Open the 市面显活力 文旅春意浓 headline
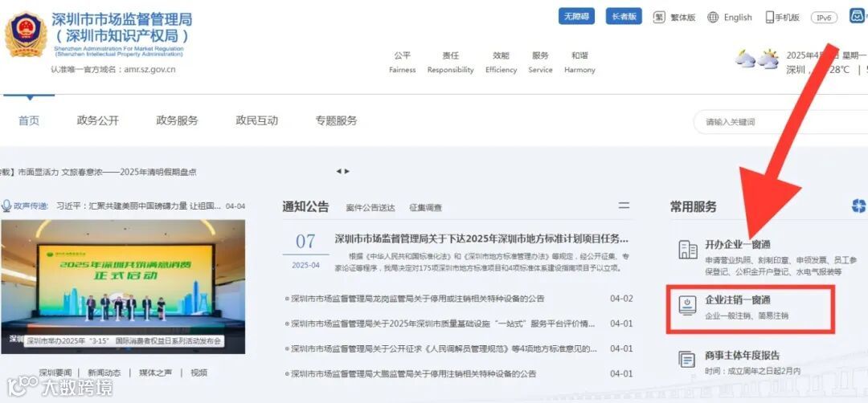 [107, 172]
